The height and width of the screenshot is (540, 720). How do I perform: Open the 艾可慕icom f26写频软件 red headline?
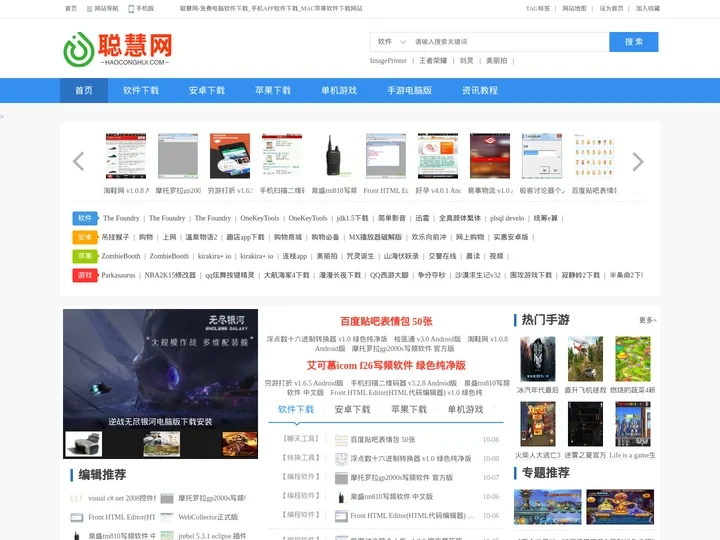point(386,366)
